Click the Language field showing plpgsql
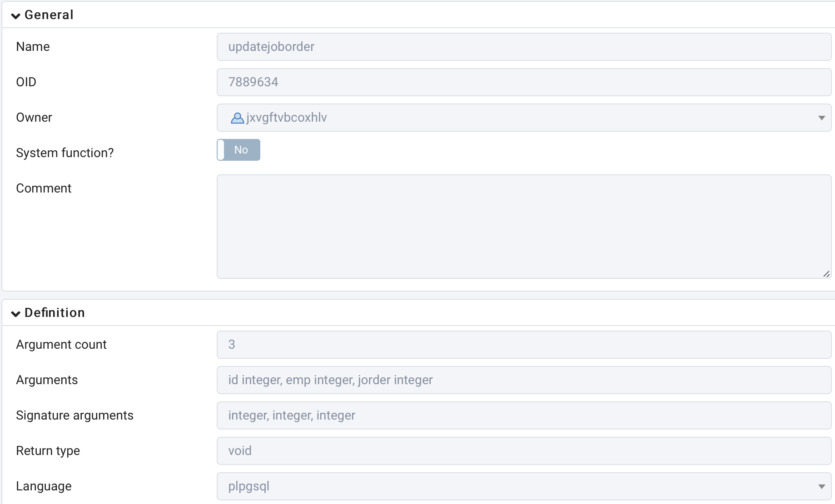 pyautogui.click(x=524, y=486)
